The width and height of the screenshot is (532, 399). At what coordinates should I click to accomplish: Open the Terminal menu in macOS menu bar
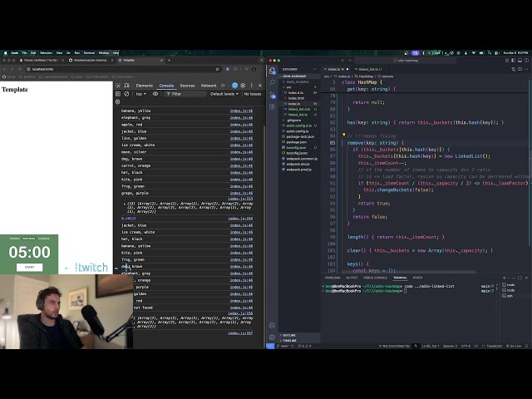click(x=89, y=53)
